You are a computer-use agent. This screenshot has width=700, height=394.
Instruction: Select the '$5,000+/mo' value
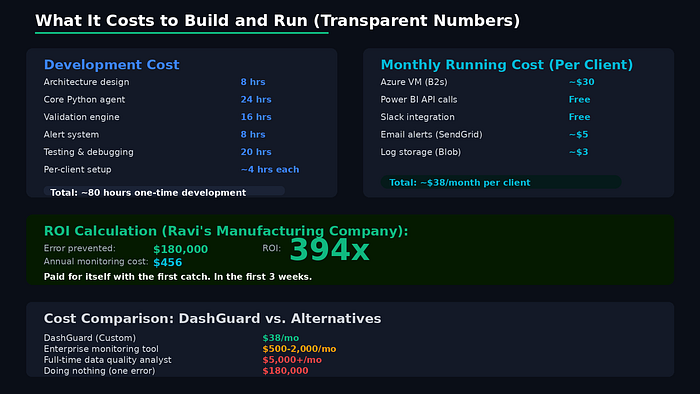pos(292,360)
